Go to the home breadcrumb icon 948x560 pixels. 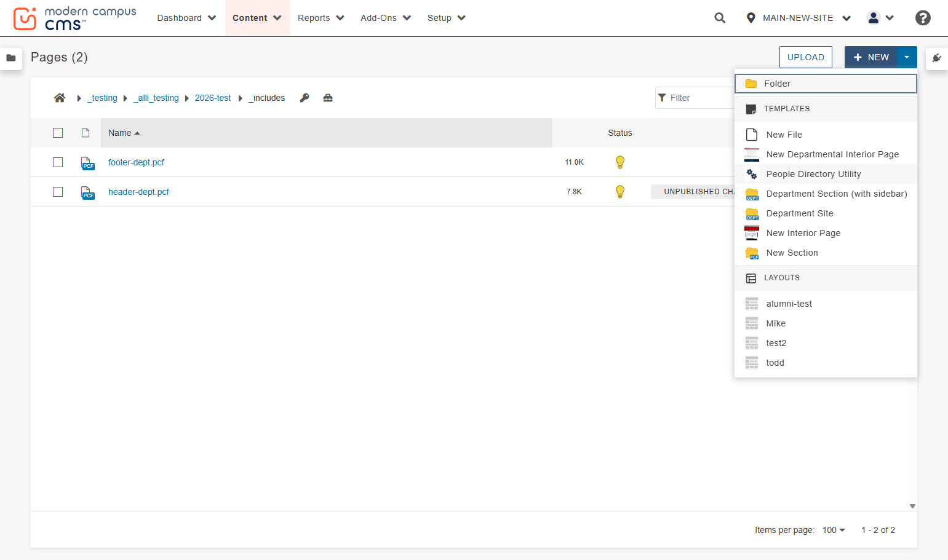pyautogui.click(x=60, y=98)
